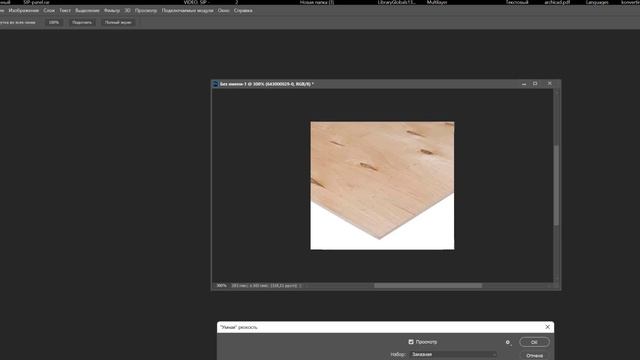Open the Просмотр menu

click(146, 11)
